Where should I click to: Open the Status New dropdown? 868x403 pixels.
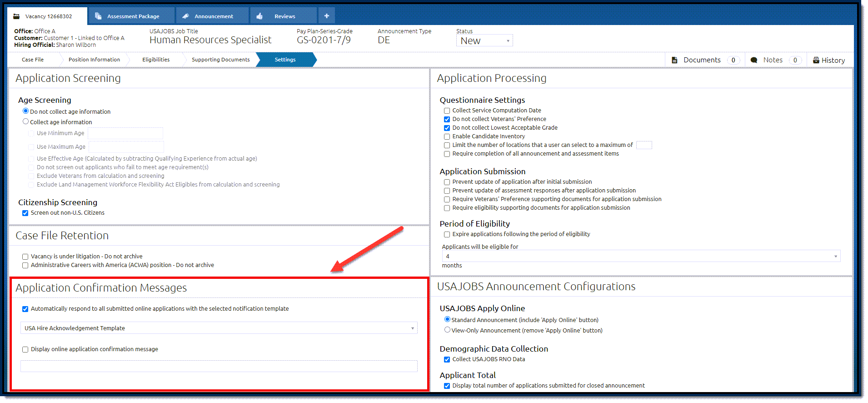pyautogui.click(x=484, y=40)
